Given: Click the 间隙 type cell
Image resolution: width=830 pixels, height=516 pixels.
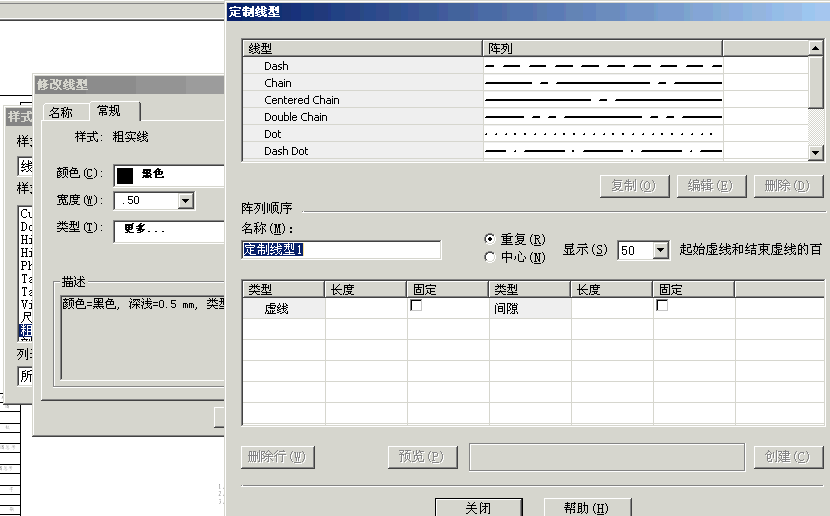Looking at the screenshot, I should [530, 309].
